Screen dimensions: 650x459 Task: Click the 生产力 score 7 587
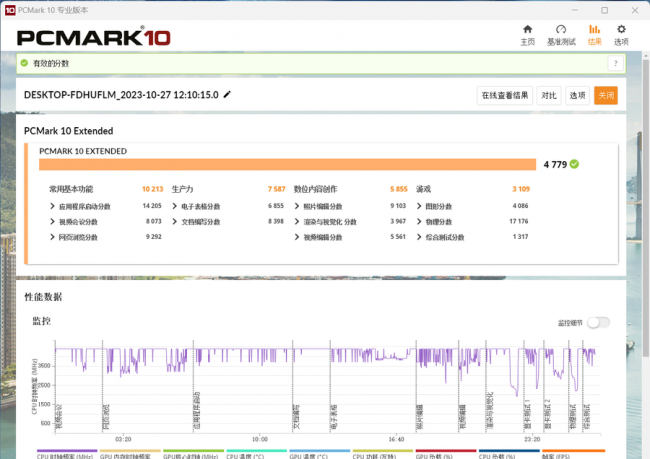(276, 189)
